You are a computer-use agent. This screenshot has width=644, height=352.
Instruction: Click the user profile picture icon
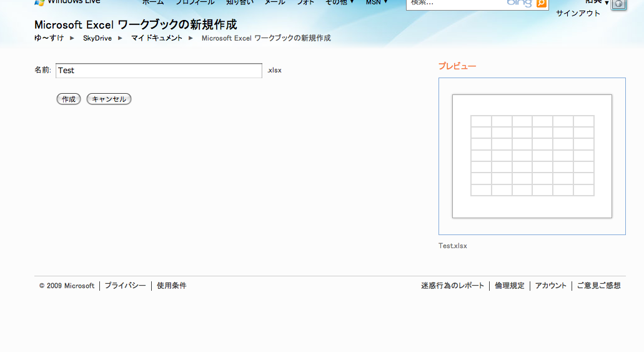(x=619, y=4)
